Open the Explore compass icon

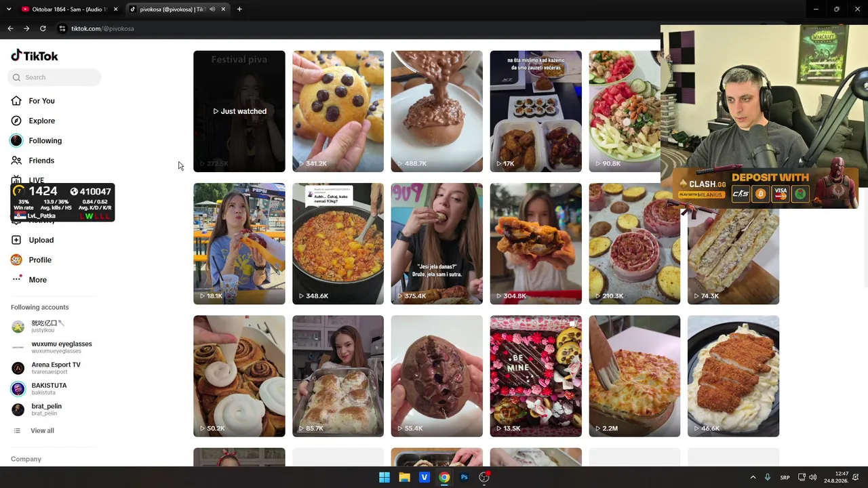pyautogui.click(x=16, y=121)
